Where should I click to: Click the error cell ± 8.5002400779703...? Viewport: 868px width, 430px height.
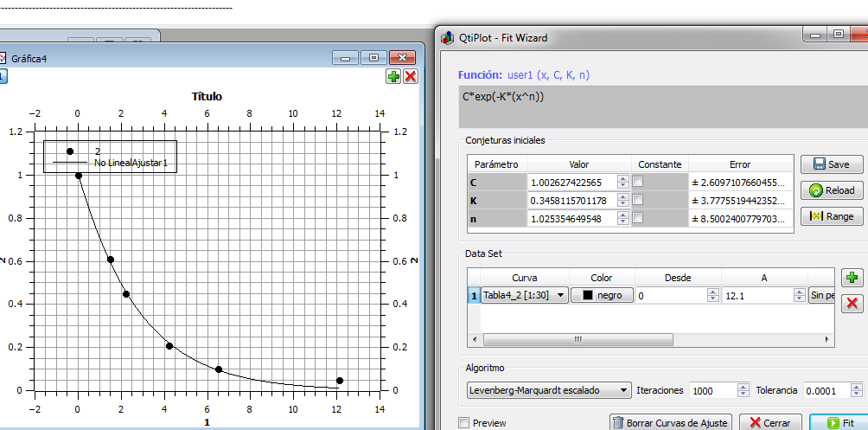pyautogui.click(x=740, y=219)
